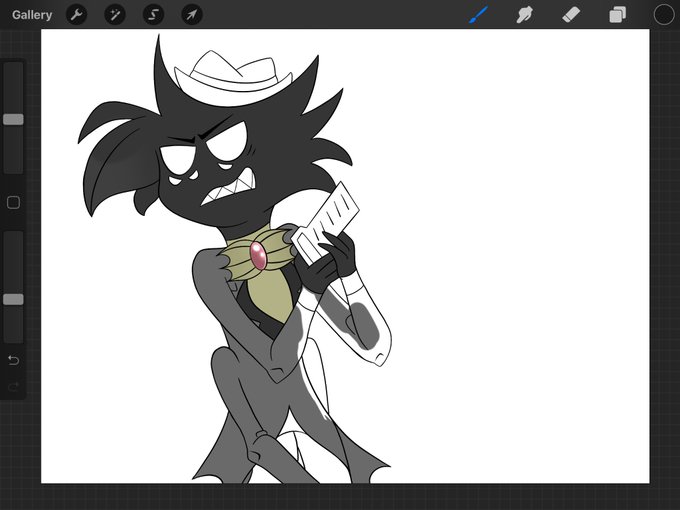The width and height of the screenshot is (680, 510).
Task: Undo the last stroke
Action: tap(13, 360)
